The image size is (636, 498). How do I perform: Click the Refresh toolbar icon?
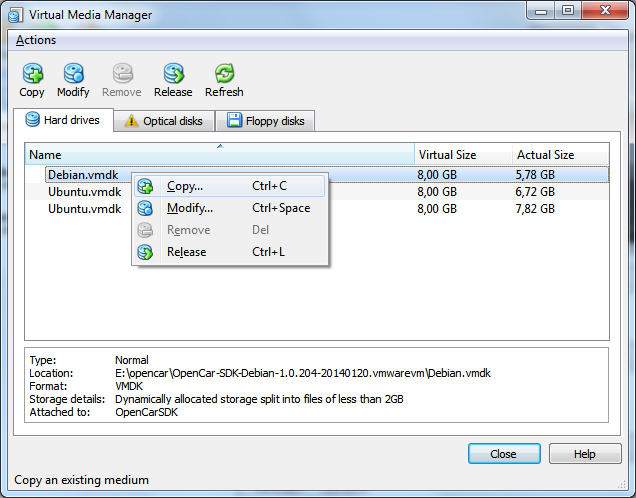point(224,73)
